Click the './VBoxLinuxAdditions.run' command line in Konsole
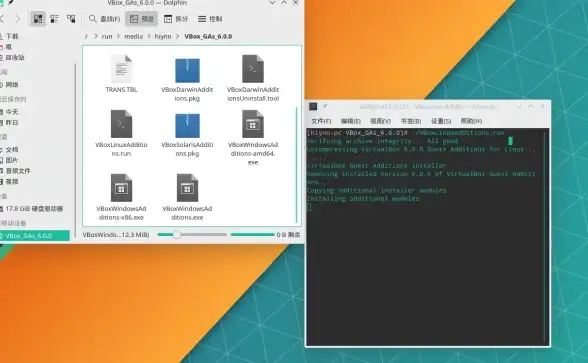This screenshot has height=363, width=588. point(458,133)
